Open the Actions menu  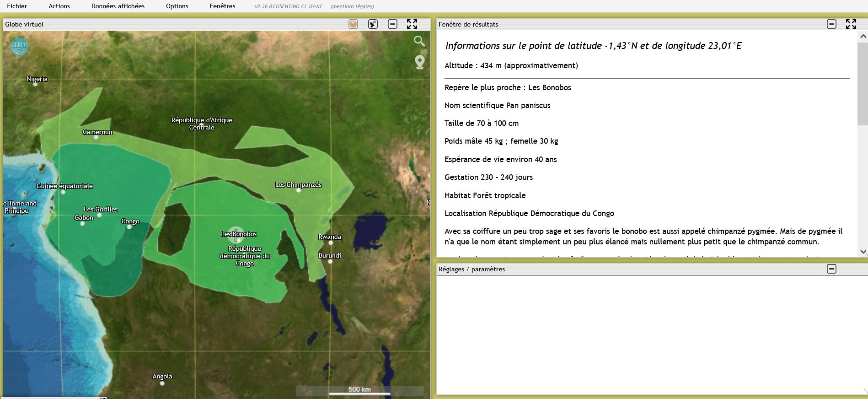[x=59, y=6]
